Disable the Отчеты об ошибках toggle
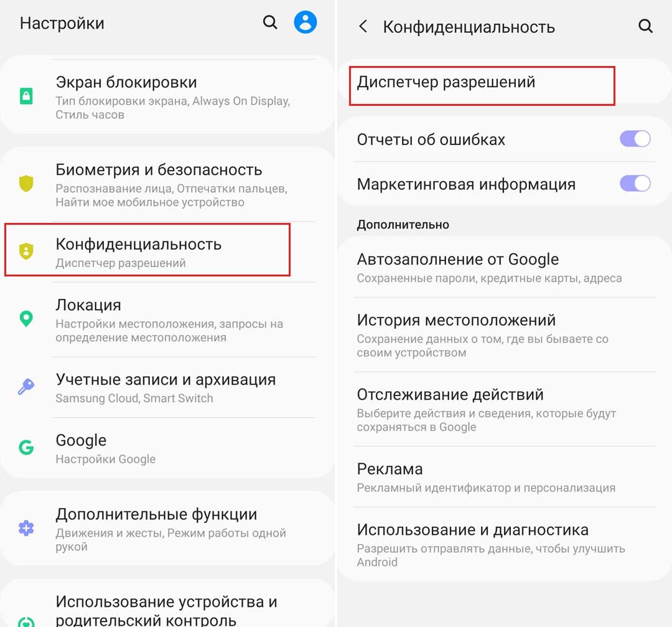This screenshot has width=672, height=627. coord(635,139)
